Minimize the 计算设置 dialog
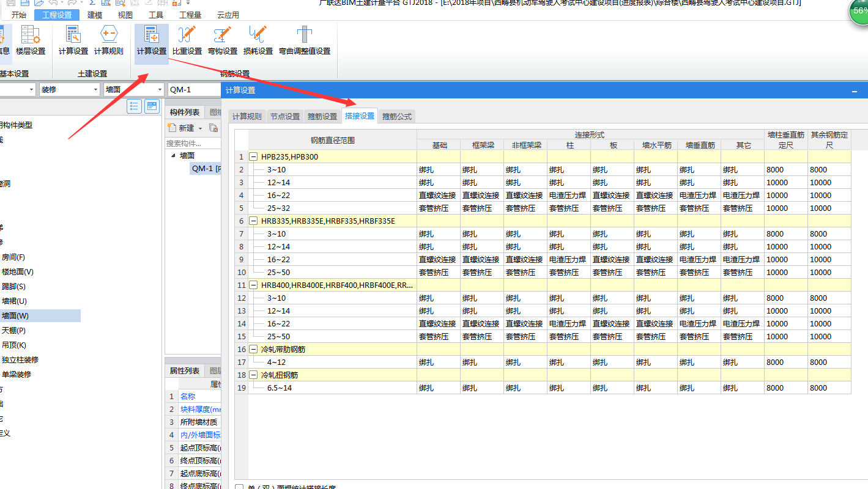Viewport: 868px width, 489px height. click(x=855, y=90)
